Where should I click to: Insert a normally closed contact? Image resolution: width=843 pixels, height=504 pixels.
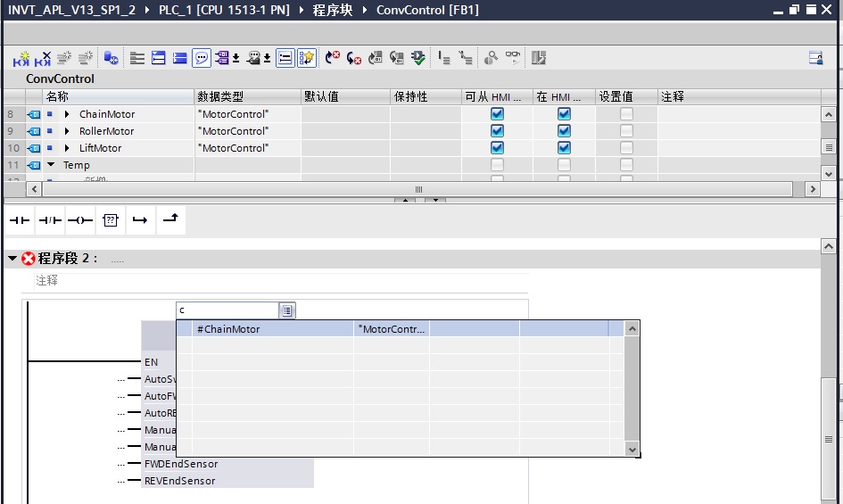point(50,220)
